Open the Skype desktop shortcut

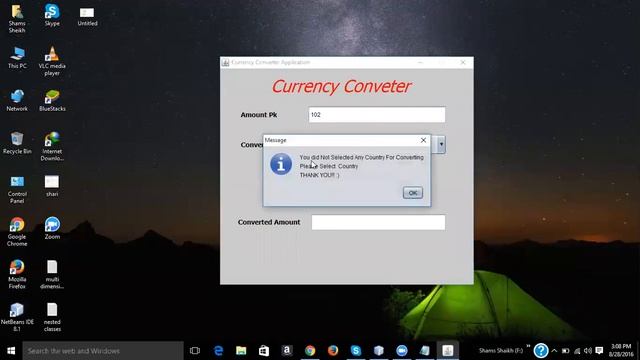click(52, 15)
